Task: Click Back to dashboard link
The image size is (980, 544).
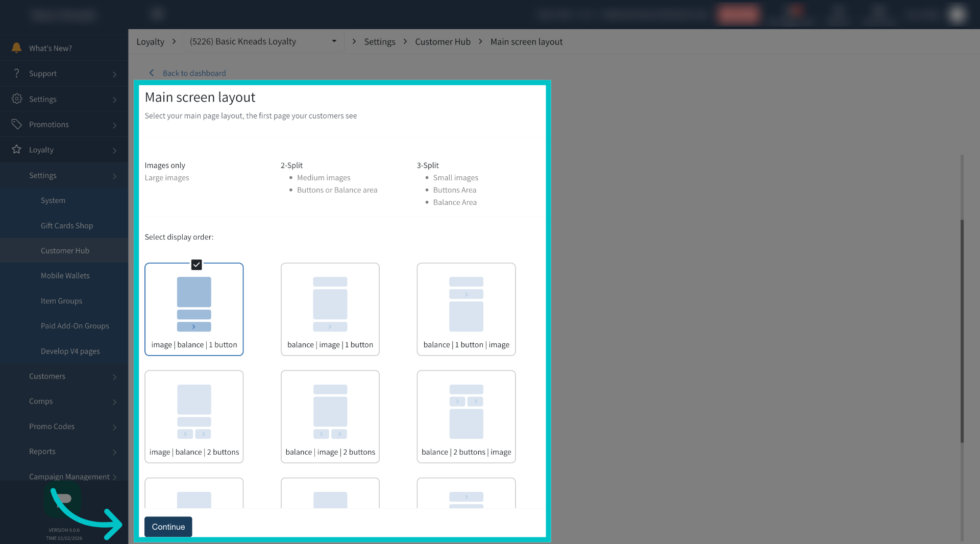Action: (x=194, y=73)
